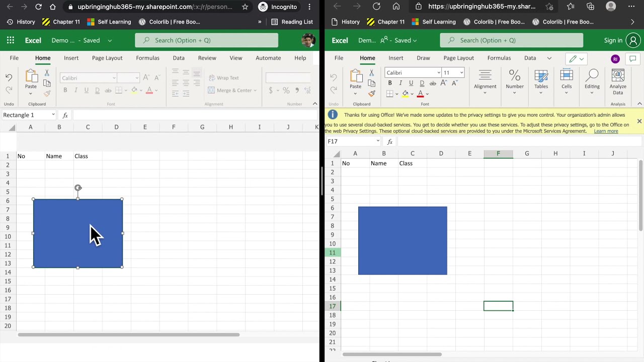Screen dimensions: 644x362
Task: Open the Automate tab in left Excel
Action: coord(268,58)
